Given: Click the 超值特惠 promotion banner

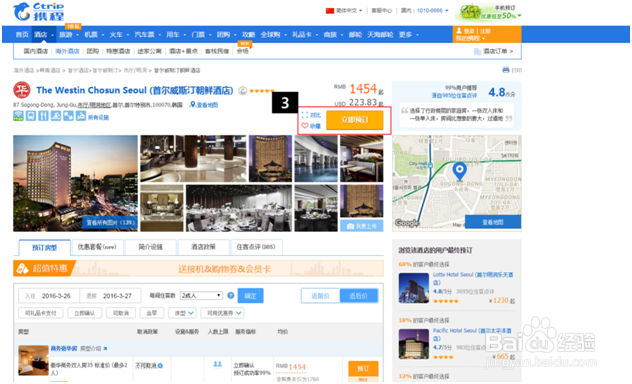Looking at the screenshot, I should click(x=198, y=269).
